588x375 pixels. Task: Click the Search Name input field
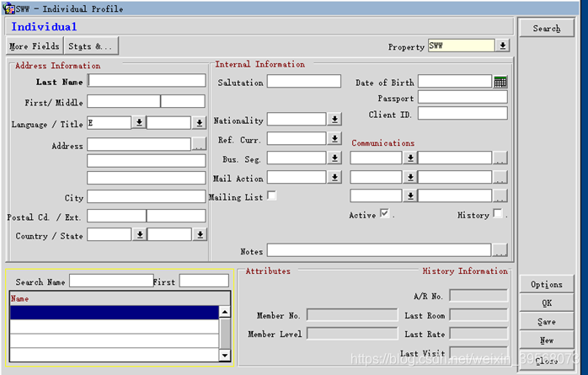click(x=111, y=281)
